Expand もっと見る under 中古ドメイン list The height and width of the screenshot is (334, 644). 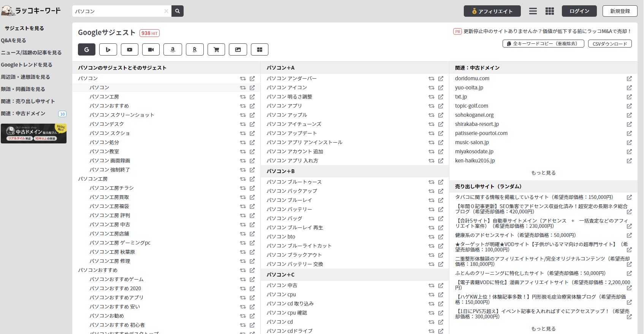[543, 173]
